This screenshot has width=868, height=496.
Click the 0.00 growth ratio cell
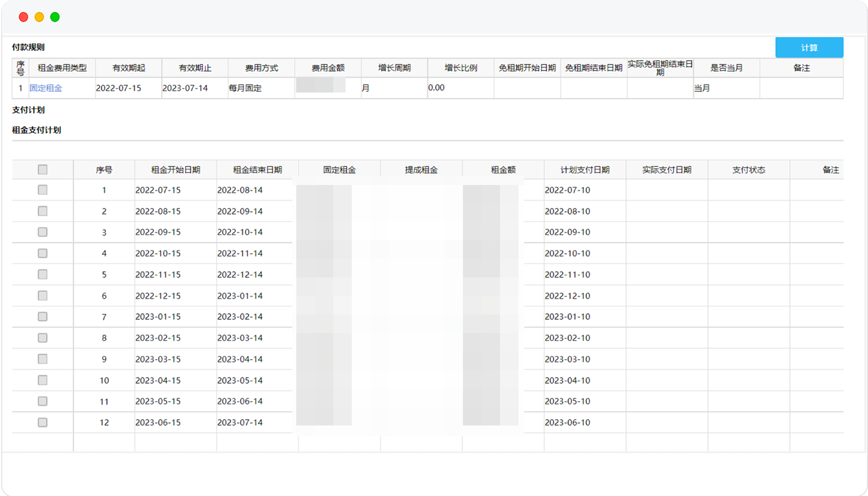pos(461,88)
